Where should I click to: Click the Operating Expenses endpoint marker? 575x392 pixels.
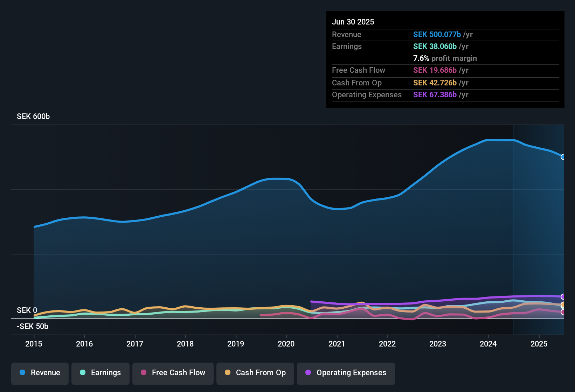click(562, 296)
